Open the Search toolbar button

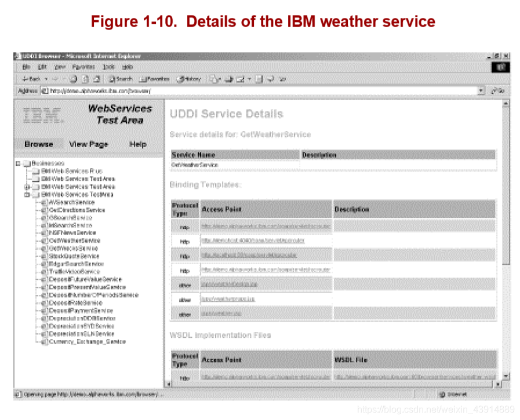click(121, 79)
